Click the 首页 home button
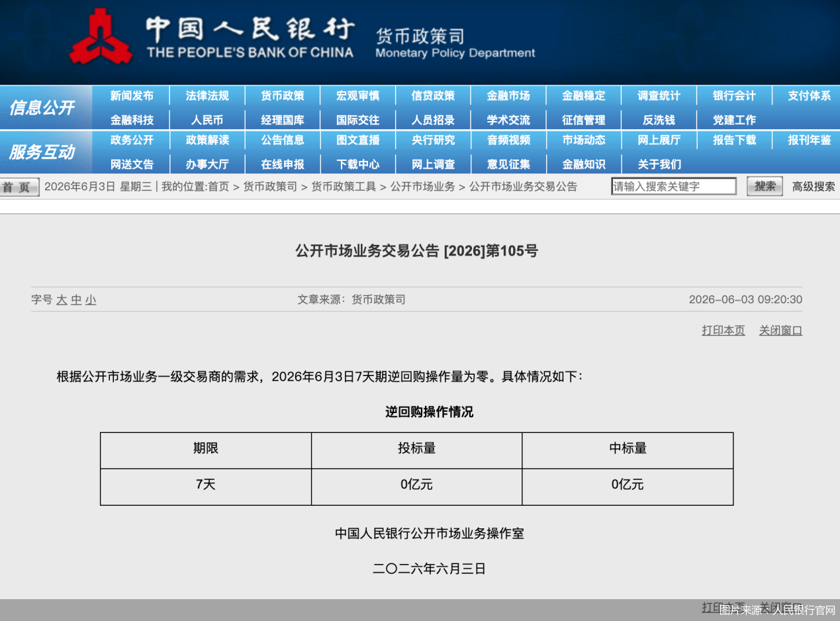Viewport: 840px width, 621px height. tap(19, 187)
